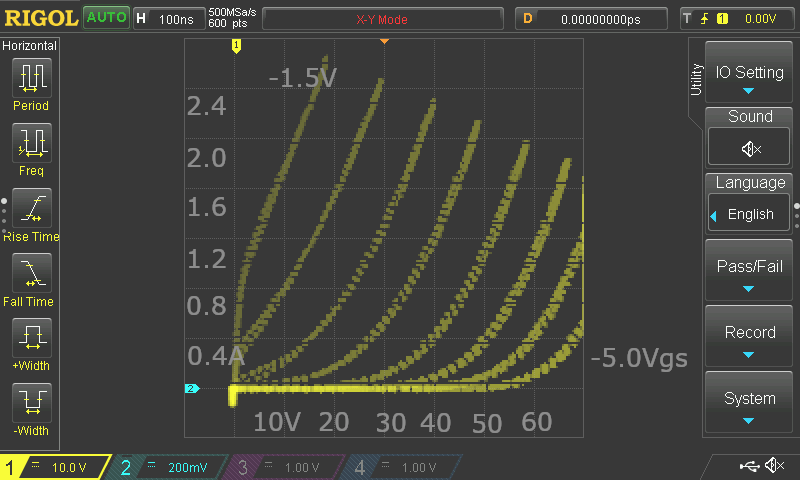The height and width of the screenshot is (480, 800).
Task: Click the X-Y Mode waveform bar
Action: [382, 19]
